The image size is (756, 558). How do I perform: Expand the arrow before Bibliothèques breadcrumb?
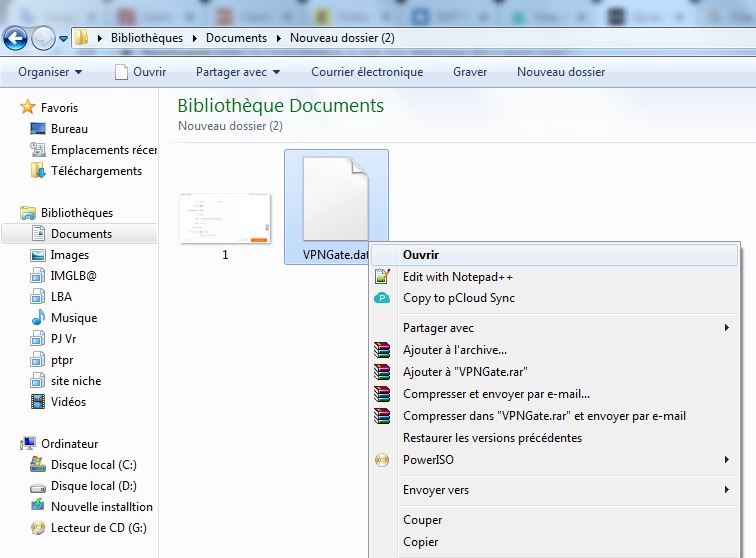click(x=100, y=38)
